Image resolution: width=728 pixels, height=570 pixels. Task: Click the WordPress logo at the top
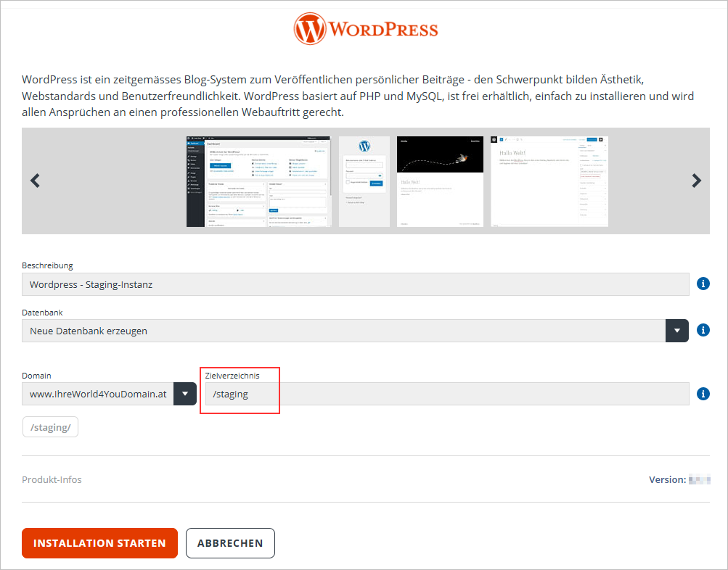coord(364,28)
